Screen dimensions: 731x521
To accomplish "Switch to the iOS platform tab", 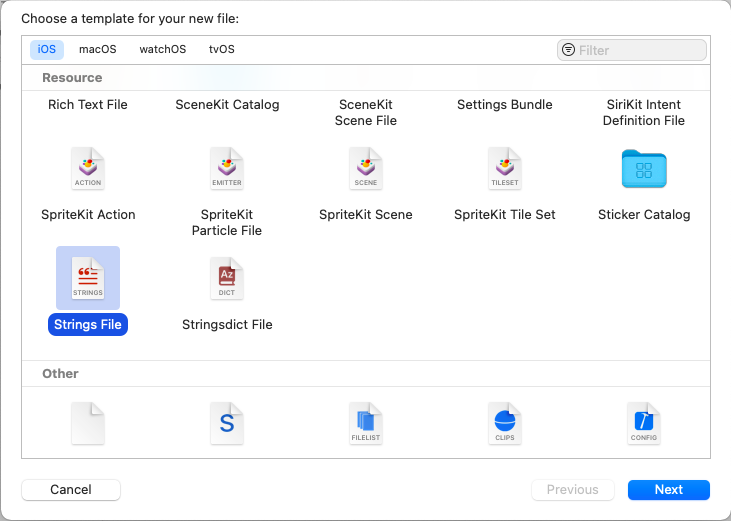I will (47, 49).
